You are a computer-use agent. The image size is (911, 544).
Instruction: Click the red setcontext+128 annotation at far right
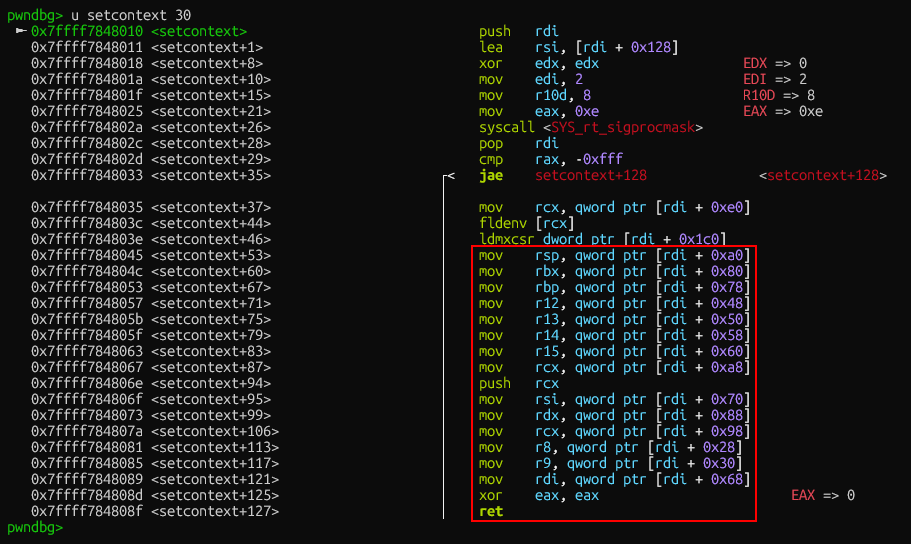823,176
